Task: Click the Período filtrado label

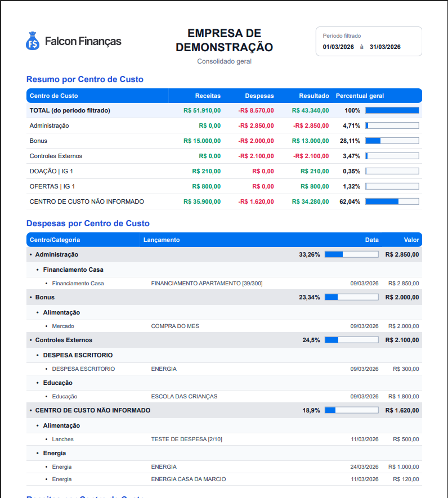Action: (342, 36)
